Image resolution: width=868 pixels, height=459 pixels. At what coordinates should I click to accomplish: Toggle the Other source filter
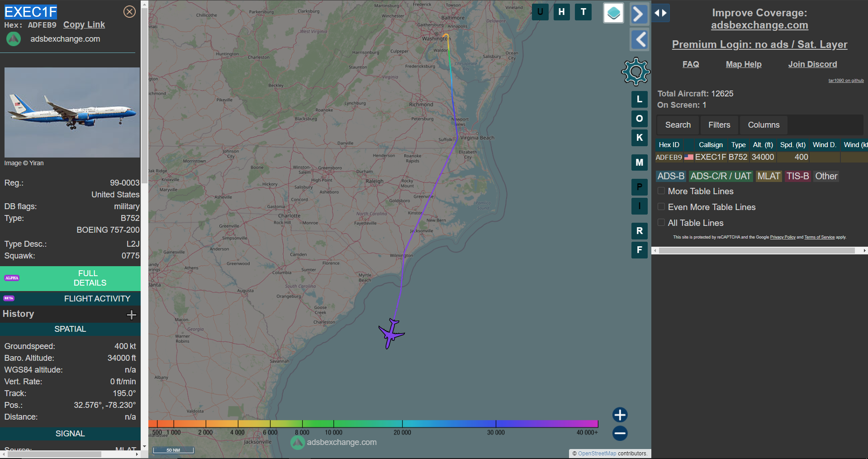[x=826, y=176]
